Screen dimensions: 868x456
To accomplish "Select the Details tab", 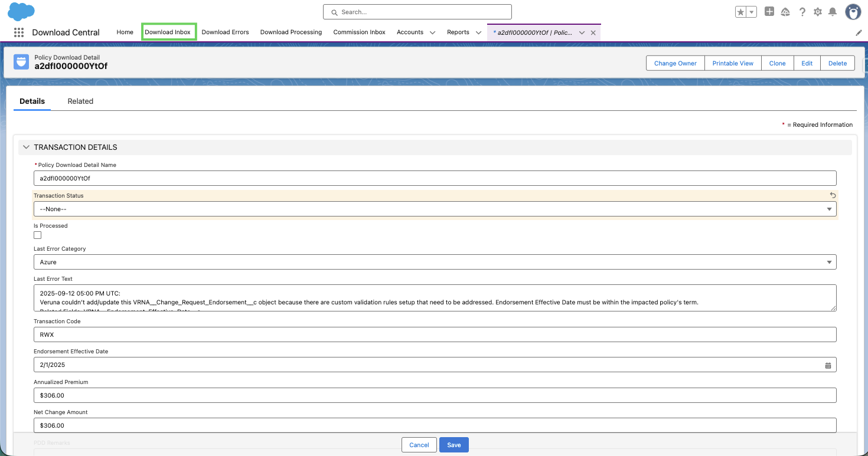I will (32, 101).
